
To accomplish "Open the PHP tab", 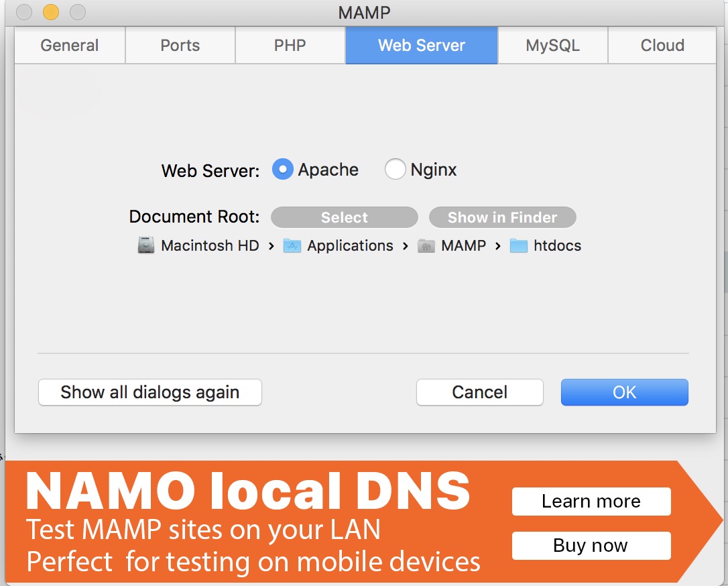I will [290, 45].
